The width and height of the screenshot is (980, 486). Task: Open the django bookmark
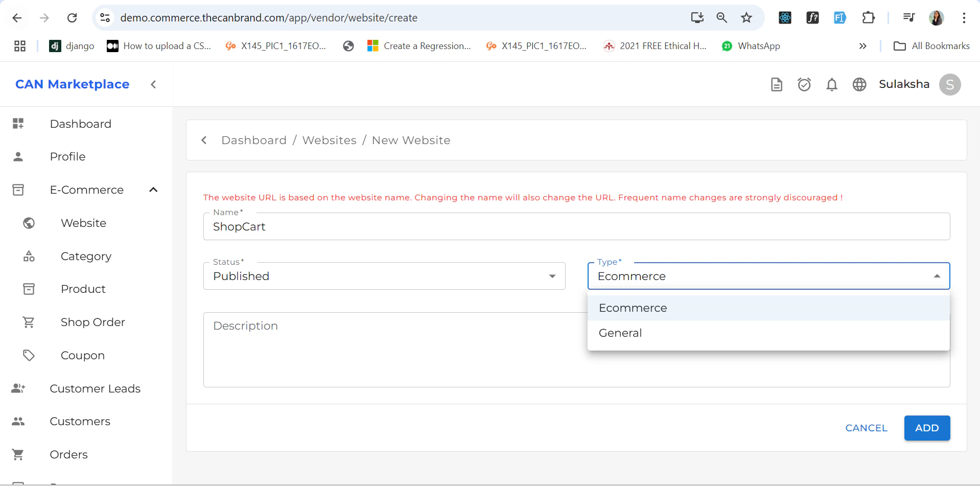coord(72,46)
